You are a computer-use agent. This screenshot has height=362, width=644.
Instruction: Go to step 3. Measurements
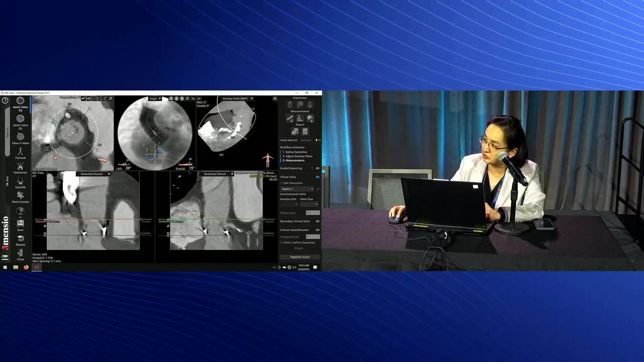(293, 160)
